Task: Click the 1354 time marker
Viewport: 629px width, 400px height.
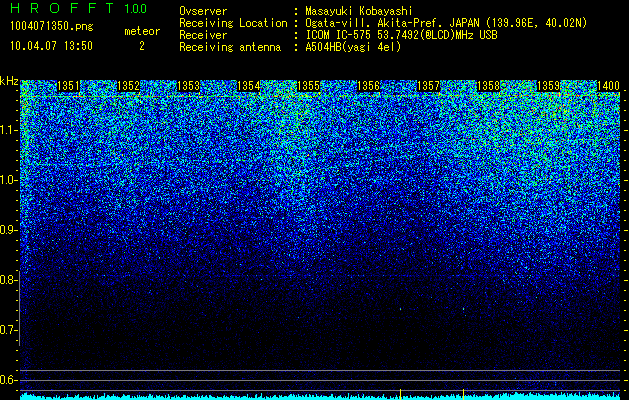Action: click(248, 86)
